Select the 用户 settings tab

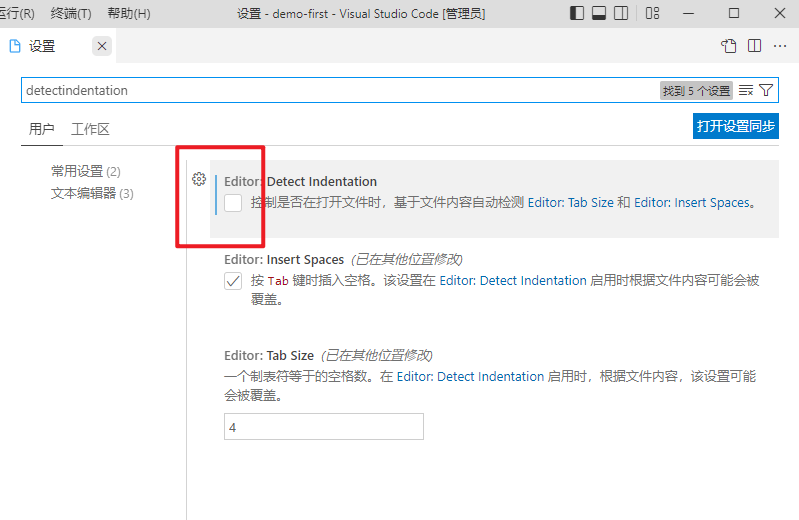click(42, 129)
